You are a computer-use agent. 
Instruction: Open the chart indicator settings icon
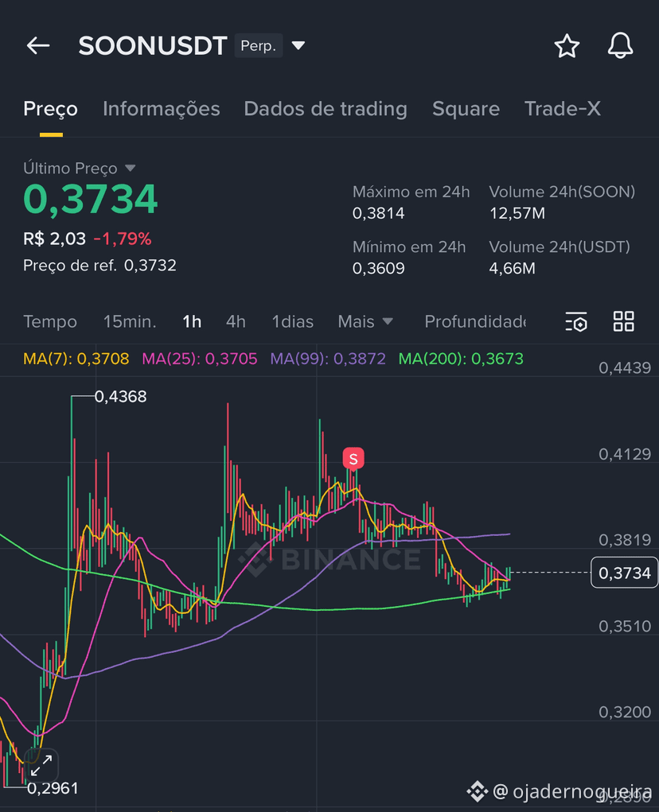576,321
